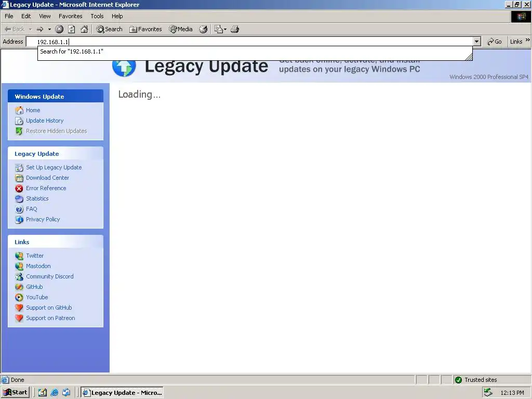Click the FAQ question mark icon
The height and width of the screenshot is (399, 532).
pyautogui.click(x=19, y=209)
